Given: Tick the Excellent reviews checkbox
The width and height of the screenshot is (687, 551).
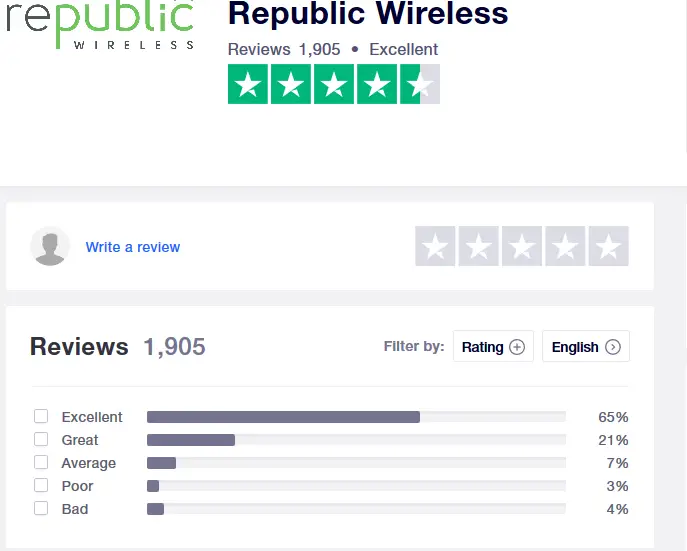Looking at the screenshot, I should (41, 416).
